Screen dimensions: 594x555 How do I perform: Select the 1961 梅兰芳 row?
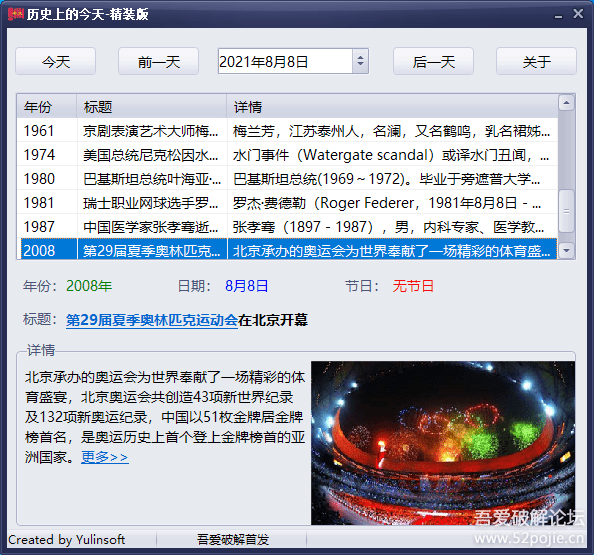coord(287,131)
